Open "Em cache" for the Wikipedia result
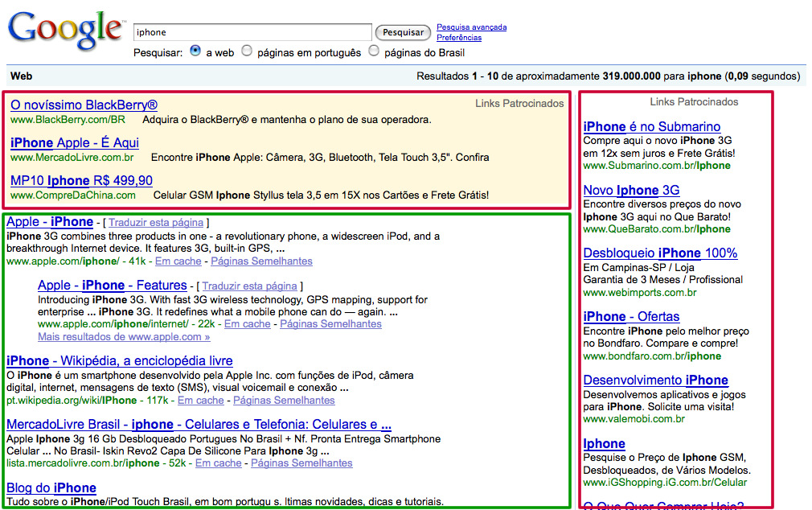Screen dimensions: 812x510 pyautogui.click(x=200, y=401)
